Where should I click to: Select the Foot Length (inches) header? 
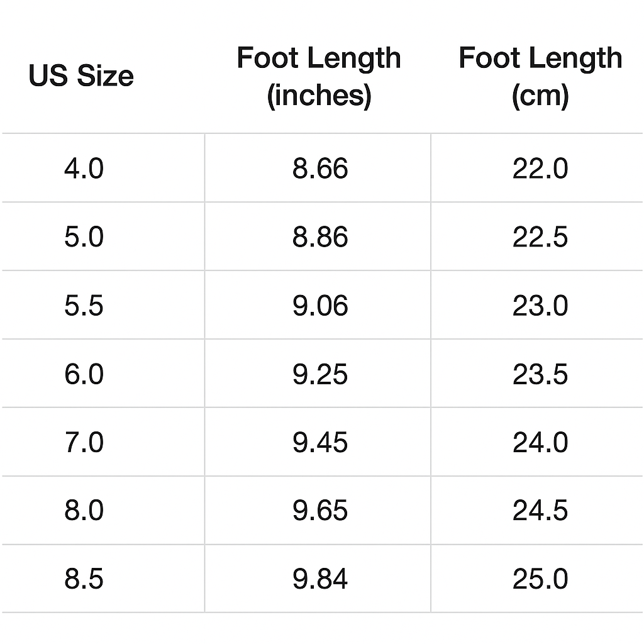pos(319,76)
